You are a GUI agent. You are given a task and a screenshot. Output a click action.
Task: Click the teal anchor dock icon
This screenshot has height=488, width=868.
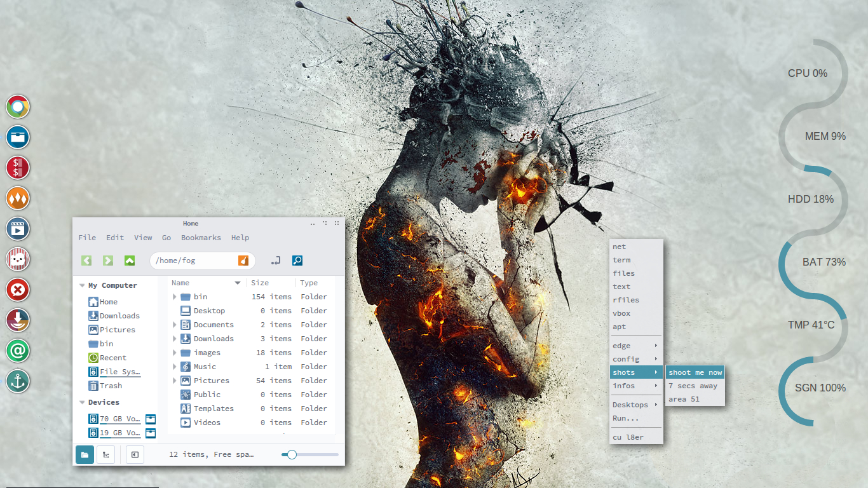pyautogui.click(x=18, y=381)
